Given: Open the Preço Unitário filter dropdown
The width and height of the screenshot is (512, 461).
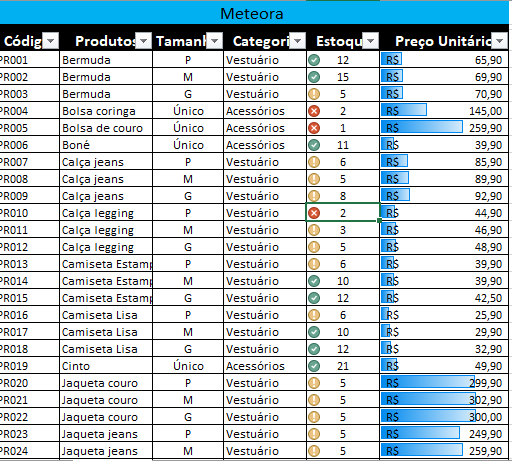Looking at the screenshot, I should (500, 41).
